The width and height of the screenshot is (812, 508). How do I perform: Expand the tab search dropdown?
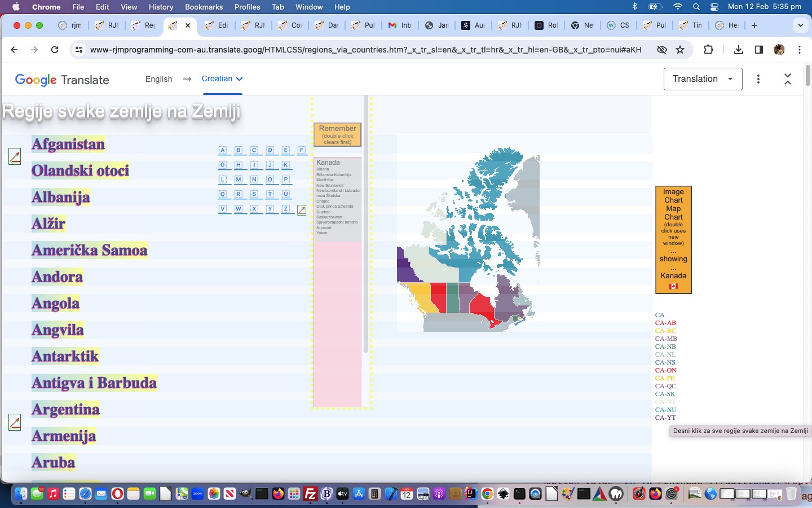coord(800,25)
